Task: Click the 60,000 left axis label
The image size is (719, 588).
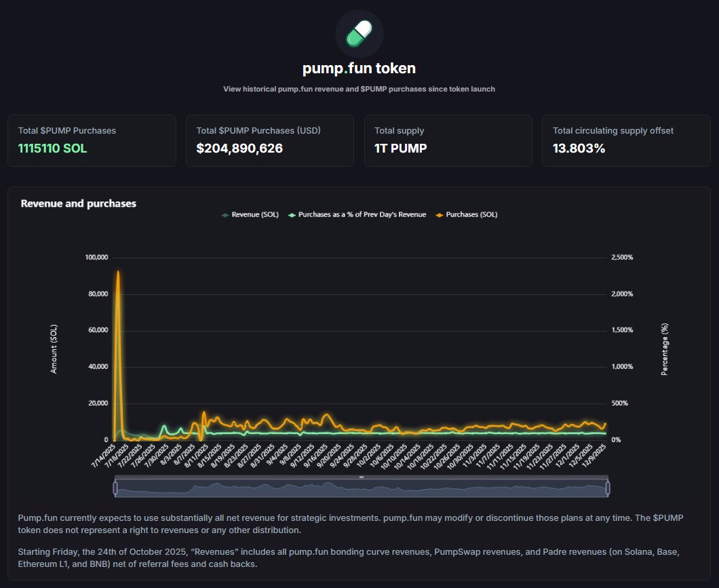Action: tap(98, 330)
